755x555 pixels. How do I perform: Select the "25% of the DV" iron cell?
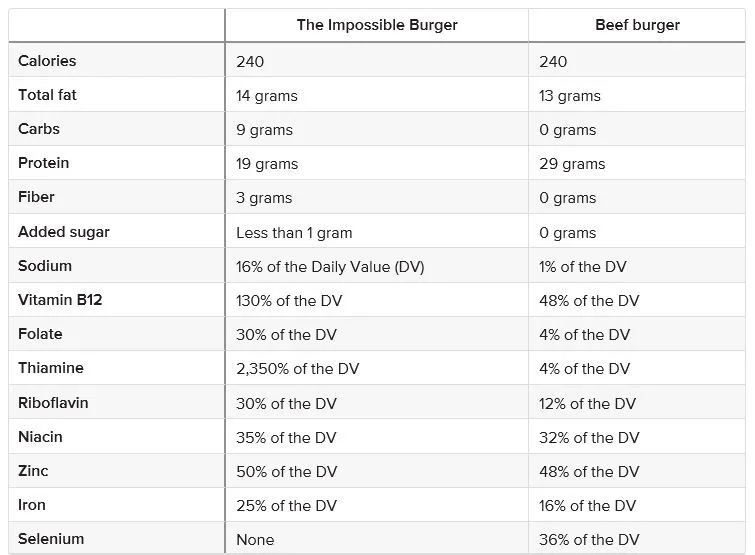pos(286,505)
